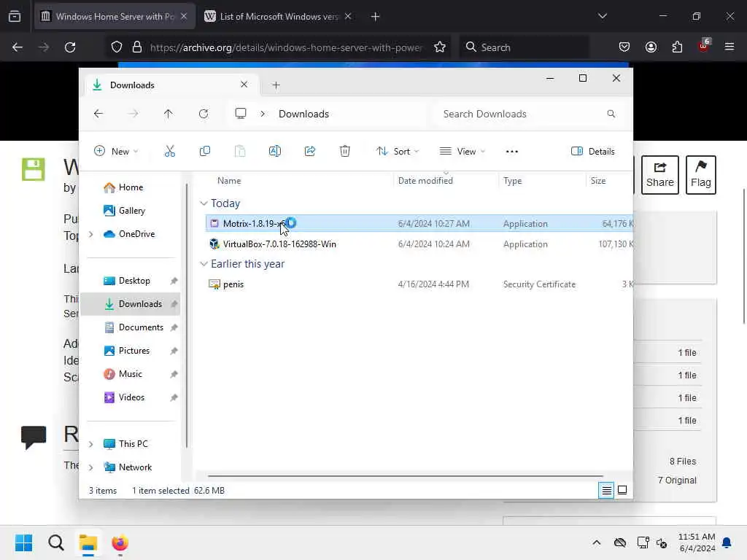The height and width of the screenshot is (560, 747).
Task: Open Home in the navigation pane
Action: [131, 187]
